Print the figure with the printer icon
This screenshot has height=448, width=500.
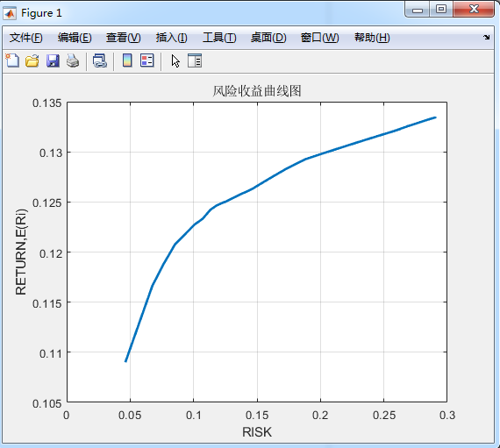[73, 60]
